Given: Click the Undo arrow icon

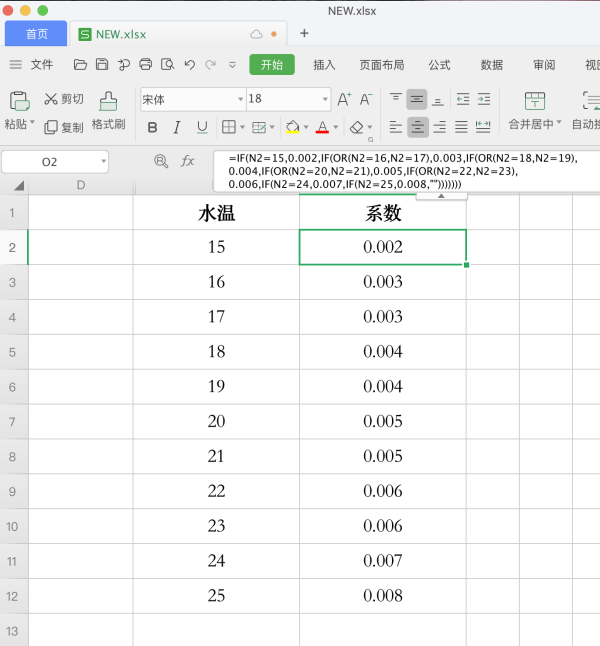Looking at the screenshot, I should (x=189, y=65).
